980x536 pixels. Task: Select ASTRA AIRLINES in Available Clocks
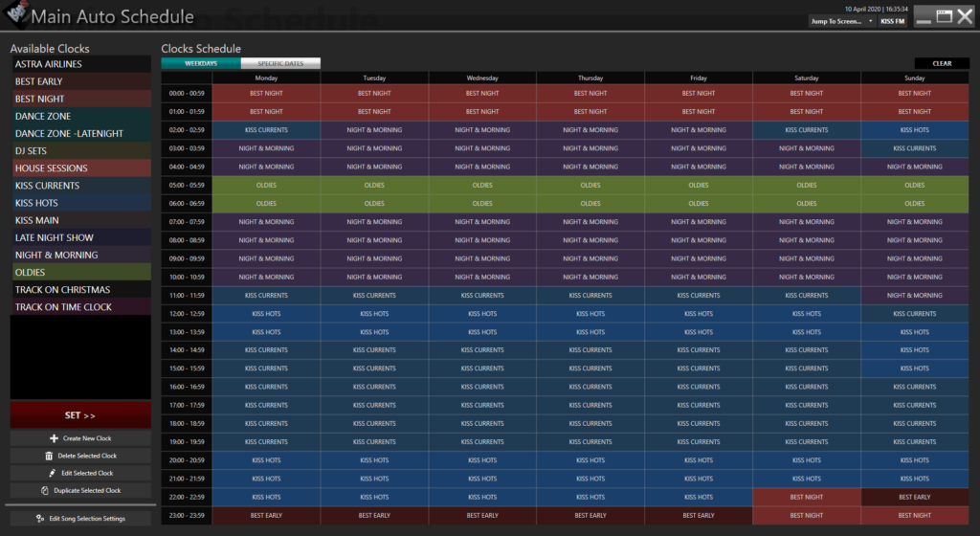(81, 64)
